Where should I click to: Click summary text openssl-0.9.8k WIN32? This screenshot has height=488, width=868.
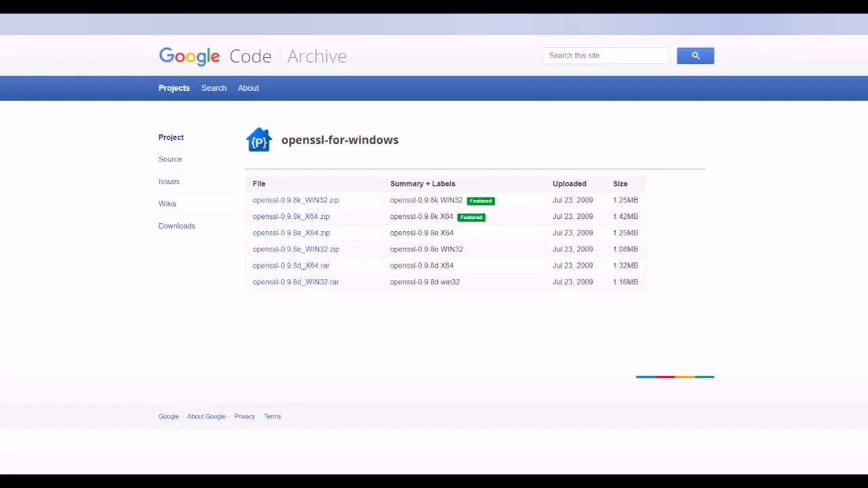click(x=426, y=200)
